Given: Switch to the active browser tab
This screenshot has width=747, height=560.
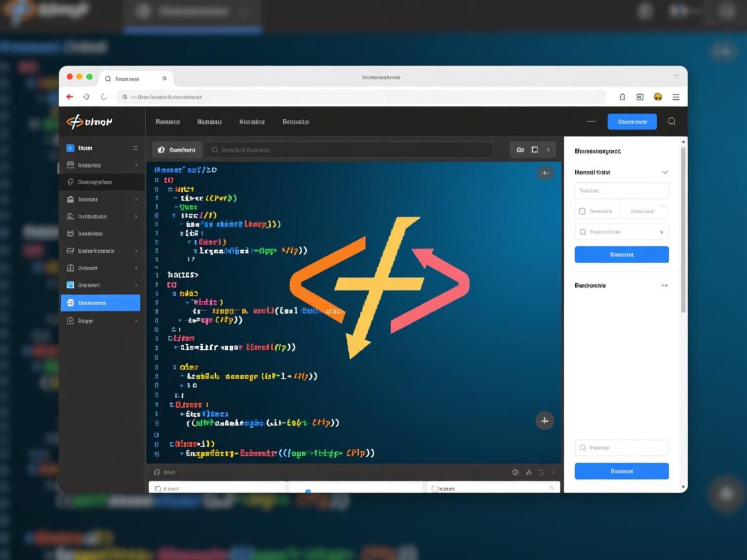Looking at the screenshot, I should coord(137,78).
